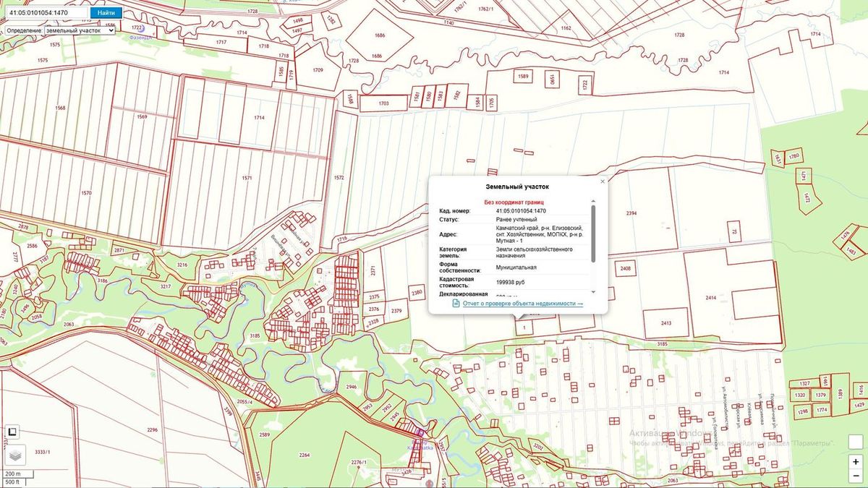Screen dimensions: 868x488
Task: Select parcel 1571 on the map
Action: coord(247,177)
